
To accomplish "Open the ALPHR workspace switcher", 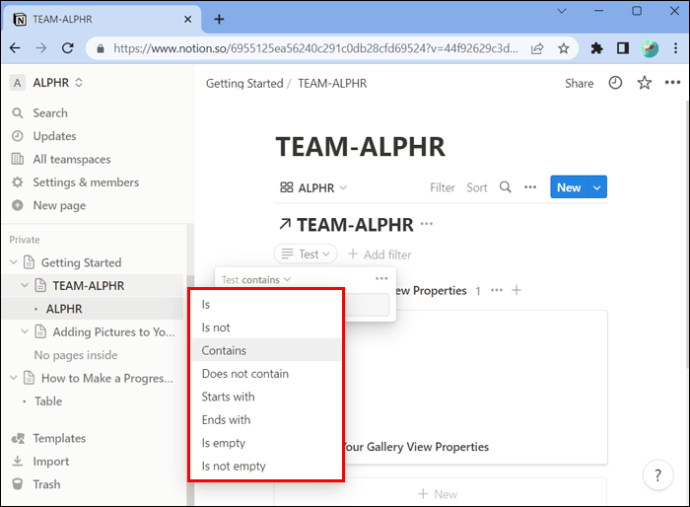I will [x=47, y=83].
